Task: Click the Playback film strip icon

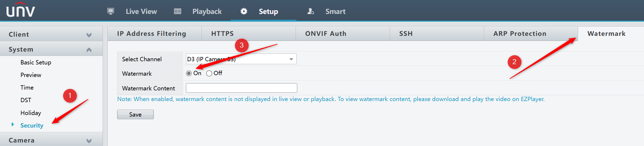Action: [177, 11]
